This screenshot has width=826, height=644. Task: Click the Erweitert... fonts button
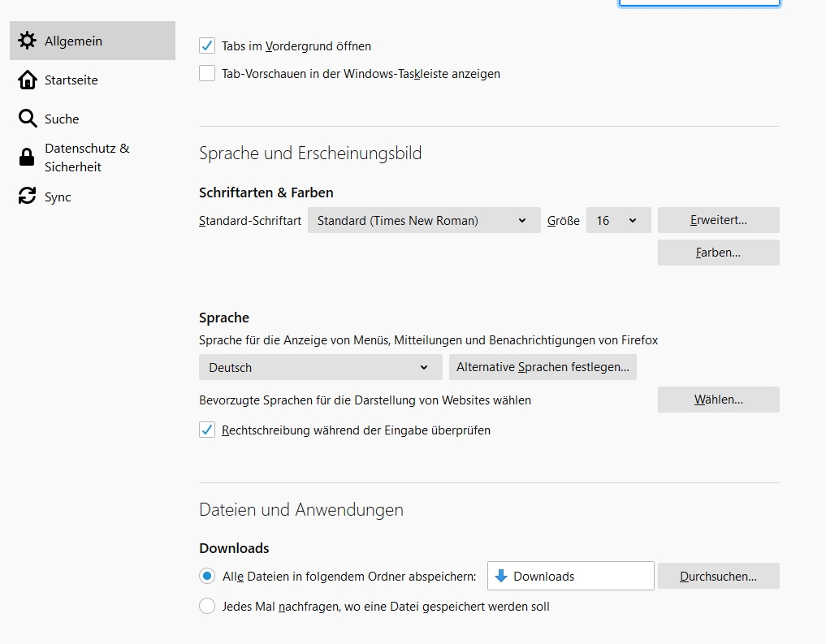click(718, 220)
